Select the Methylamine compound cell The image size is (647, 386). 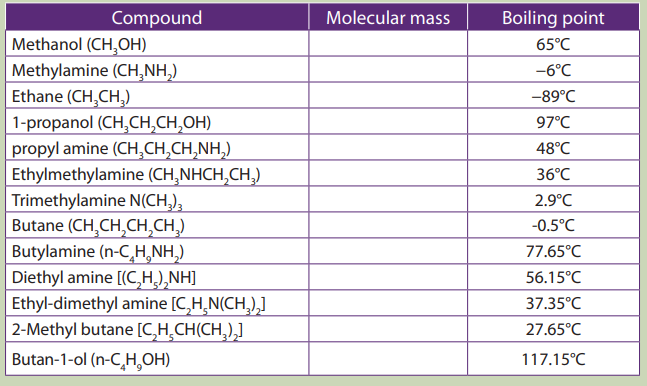tap(157, 69)
